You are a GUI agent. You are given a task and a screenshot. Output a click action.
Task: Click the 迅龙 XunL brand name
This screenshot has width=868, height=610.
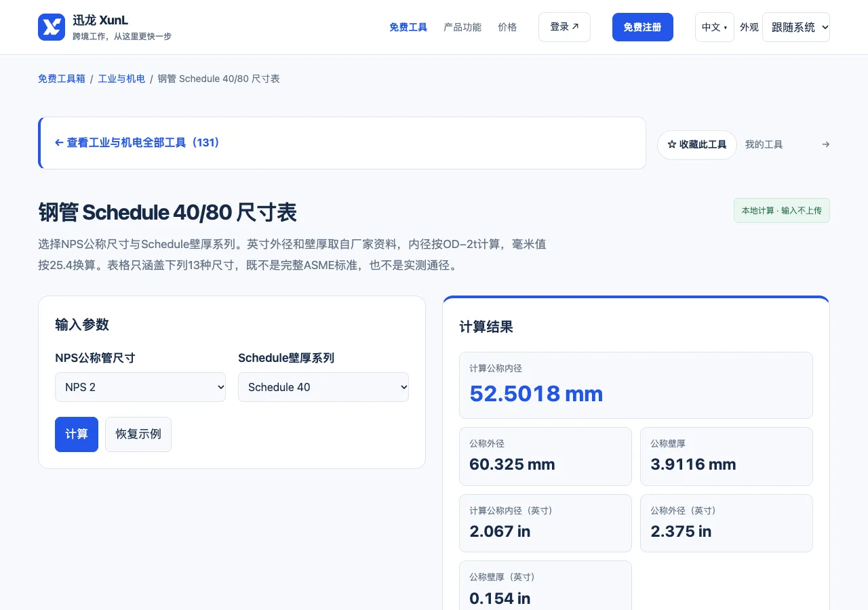(x=100, y=20)
